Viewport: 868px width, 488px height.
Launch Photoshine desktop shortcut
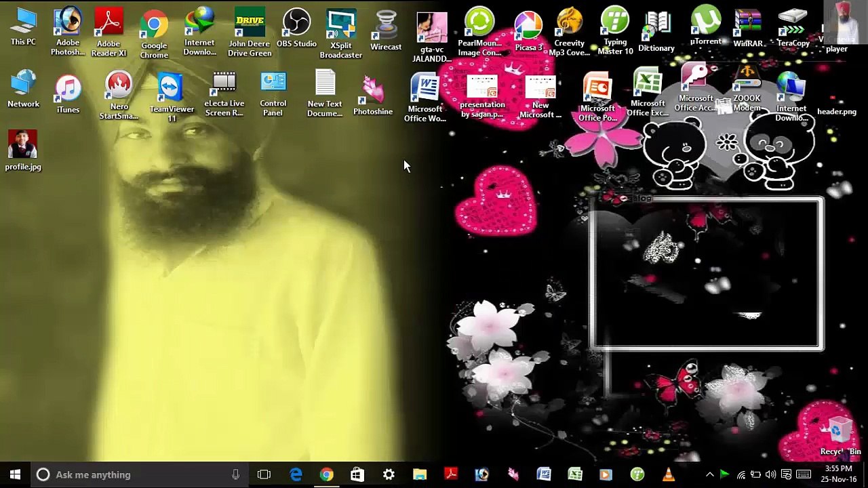point(373,96)
